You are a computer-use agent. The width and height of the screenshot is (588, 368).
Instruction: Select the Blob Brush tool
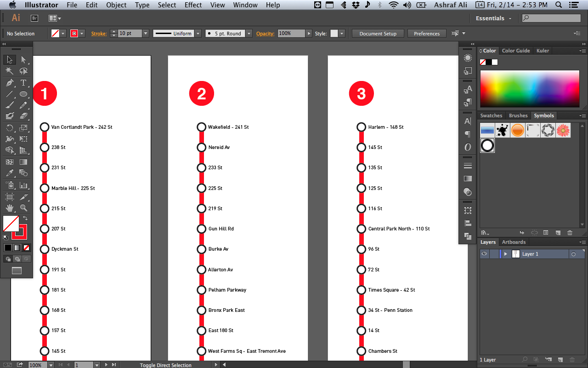(10, 116)
